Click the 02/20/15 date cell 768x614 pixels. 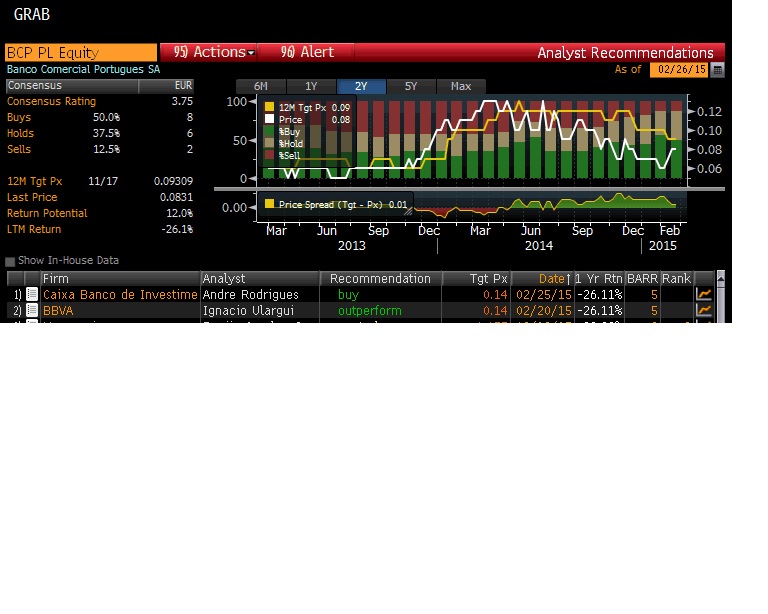(x=544, y=310)
